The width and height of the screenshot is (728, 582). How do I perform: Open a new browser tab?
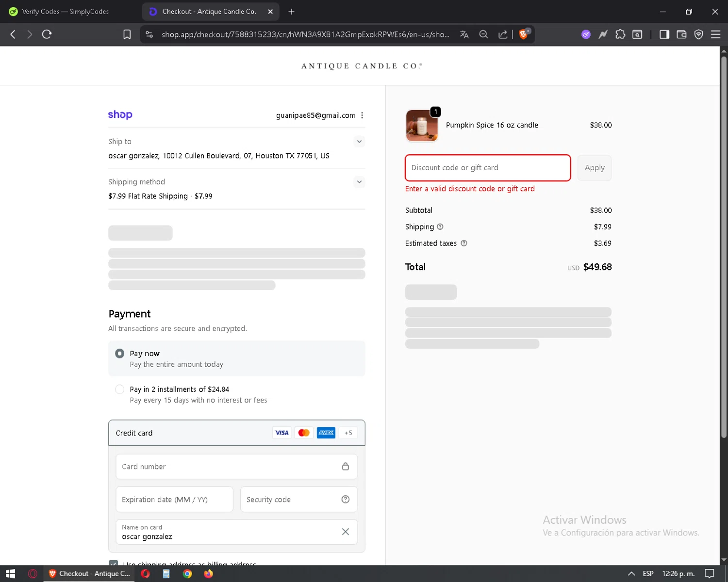pyautogui.click(x=291, y=12)
